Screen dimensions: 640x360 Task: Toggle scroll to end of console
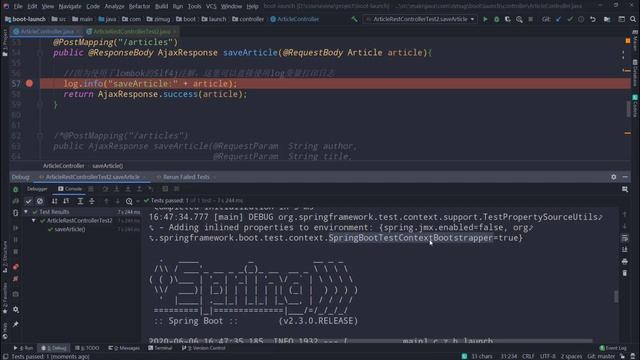pyautogui.click(x=624, y=249)
